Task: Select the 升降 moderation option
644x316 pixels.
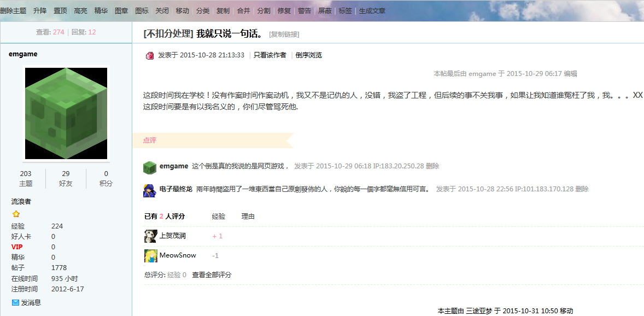Action: tap(40, 11)
